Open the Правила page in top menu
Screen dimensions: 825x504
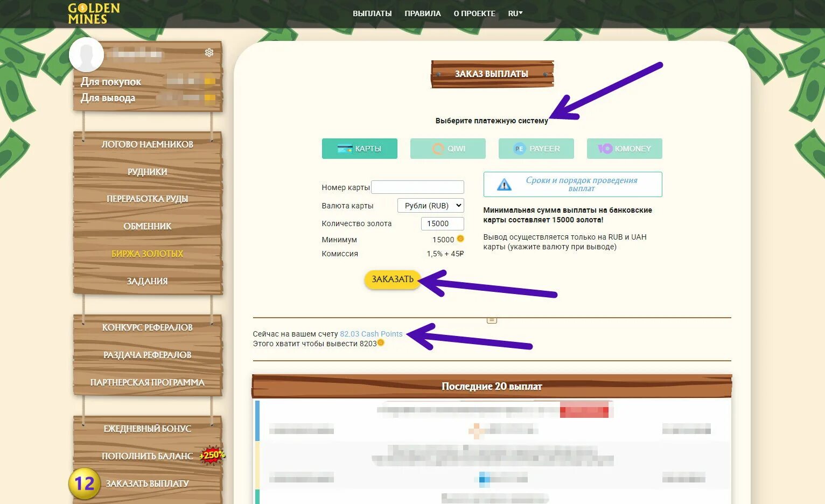click(423, 13)
